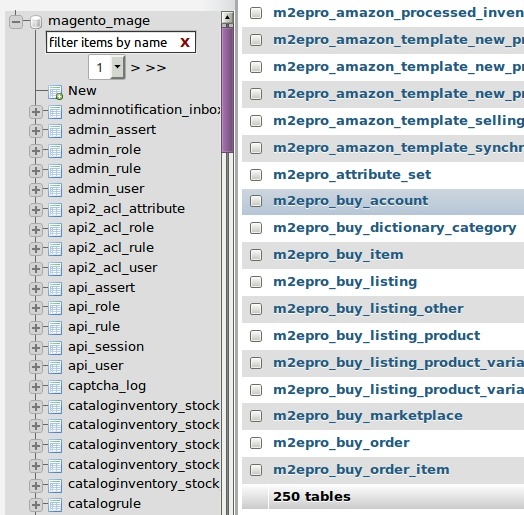Select captcha_log in navigation tree
The height and width of the screenshot is (515, 524).
[107, 386]
